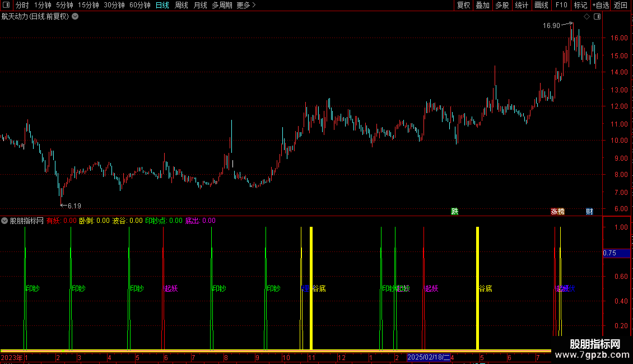Select the 30分钟 period

114,5
